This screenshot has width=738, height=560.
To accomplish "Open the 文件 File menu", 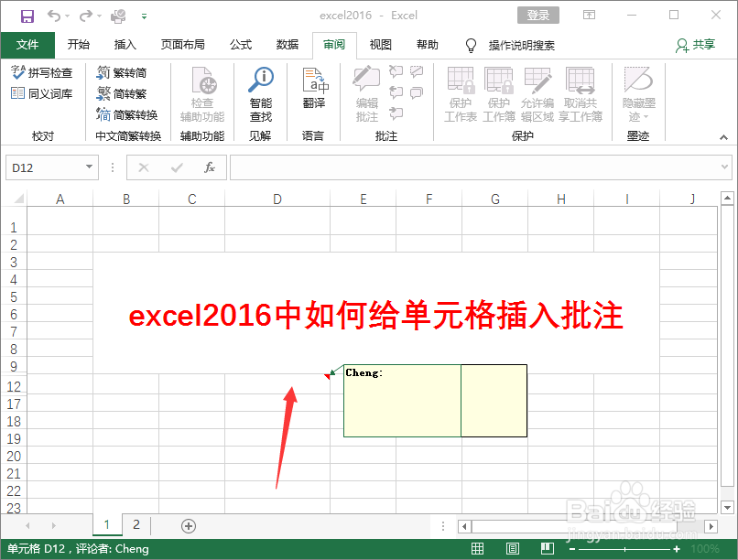I will click(x=27, y=45).
